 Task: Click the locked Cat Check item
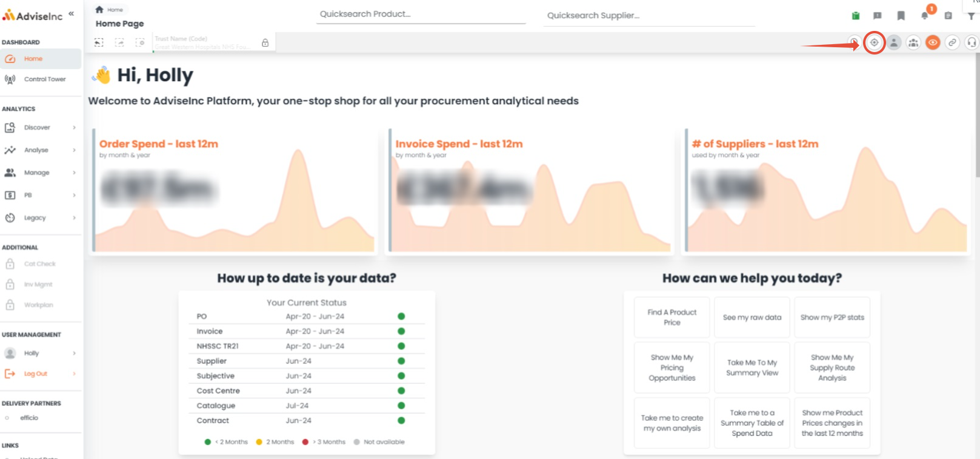[41, 264]
